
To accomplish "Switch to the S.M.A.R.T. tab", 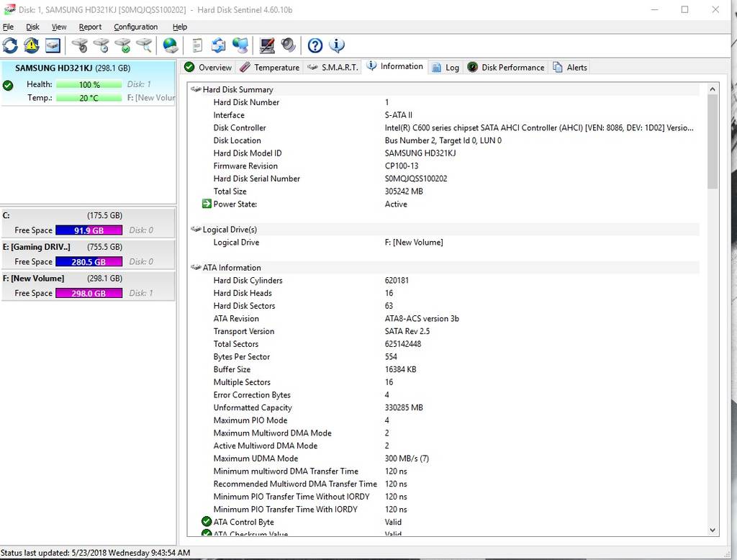I will [333, 67].
